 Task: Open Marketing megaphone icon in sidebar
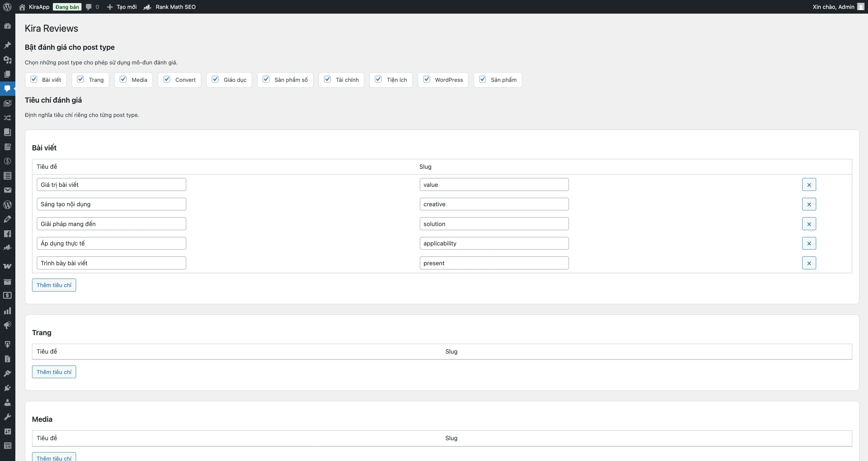pyautogui.click(x=8, y=325)
